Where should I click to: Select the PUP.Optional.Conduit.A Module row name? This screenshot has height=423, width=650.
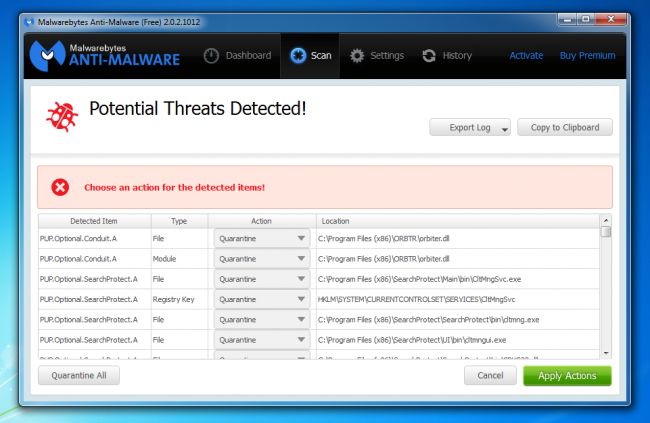pos(78,259)
